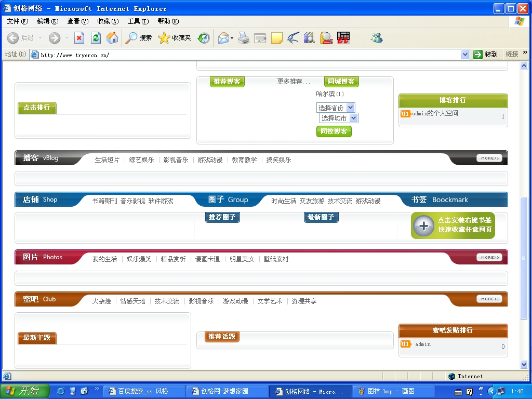Click the red-and-black grid toolbar icon
Viewport: 532px width, 399px height.
pyautogui.click(x=343, y=37)
